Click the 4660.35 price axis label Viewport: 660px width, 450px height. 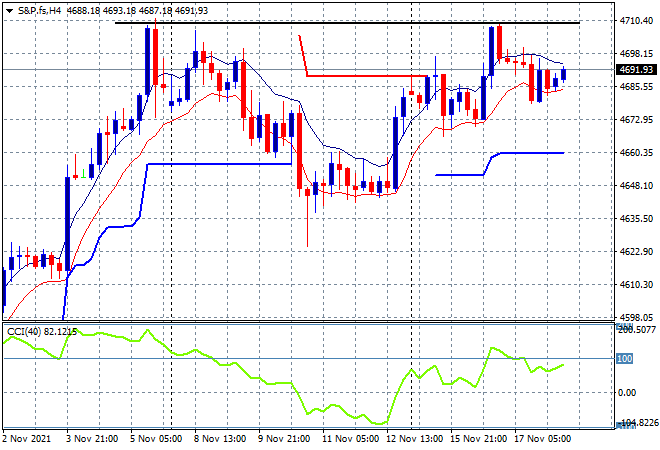coord(636,152)
